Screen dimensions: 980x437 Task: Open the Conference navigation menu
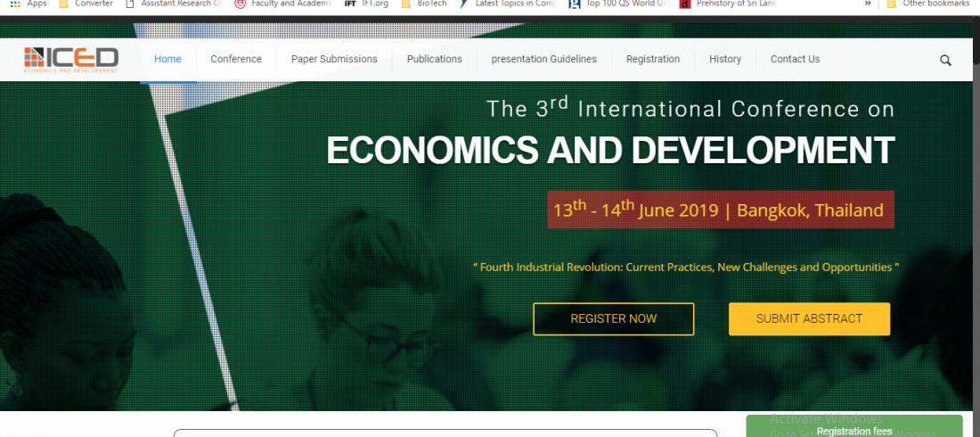click(236, 59)
